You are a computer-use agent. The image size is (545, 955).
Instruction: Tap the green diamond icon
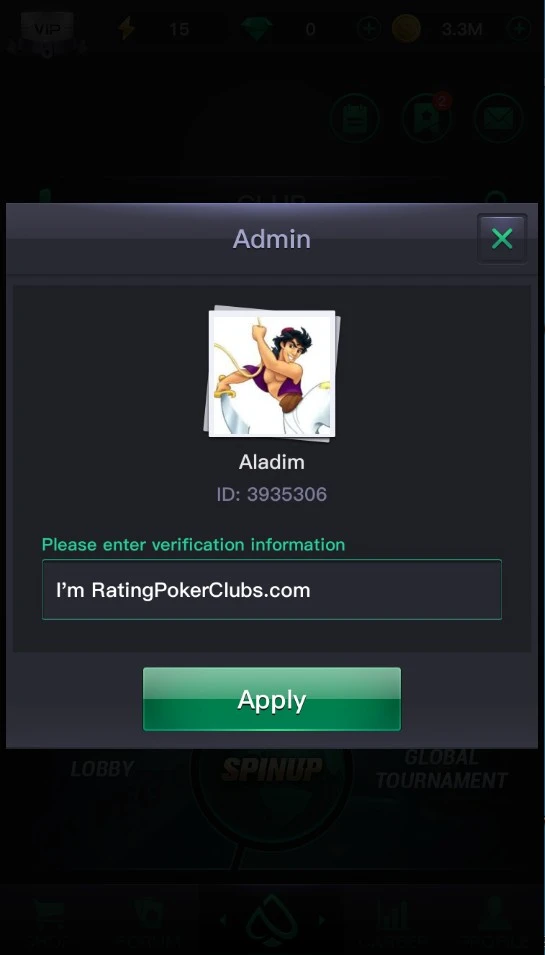pos(257,29)
